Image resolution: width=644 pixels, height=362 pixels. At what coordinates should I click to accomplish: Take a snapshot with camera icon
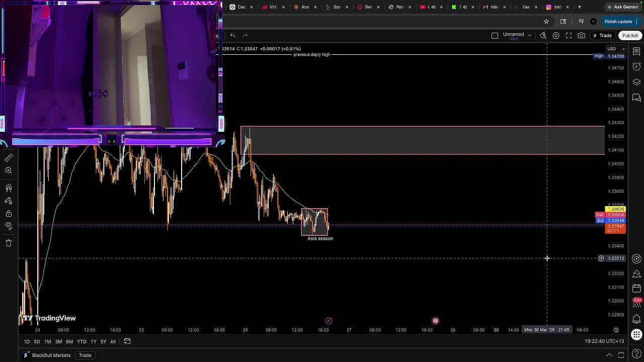[581, 35]
